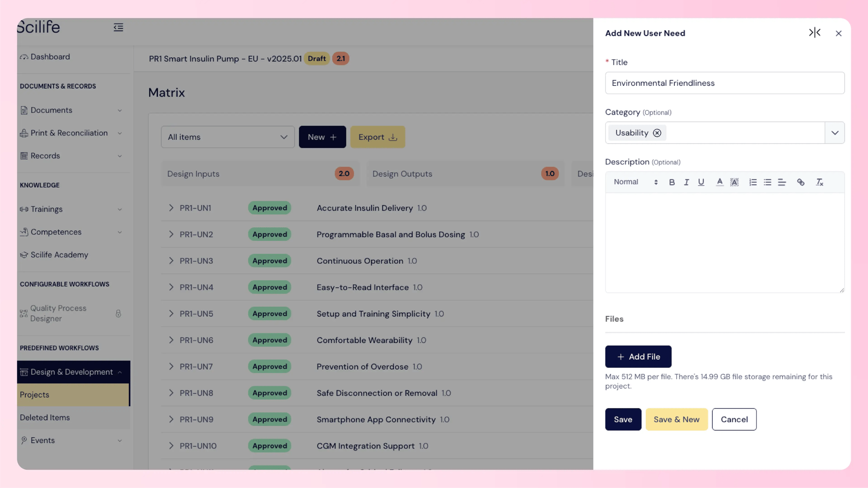Open the text color picker in the editor
Screen dimensions: 868x488
pyautogui.click(x=720, y=182)
